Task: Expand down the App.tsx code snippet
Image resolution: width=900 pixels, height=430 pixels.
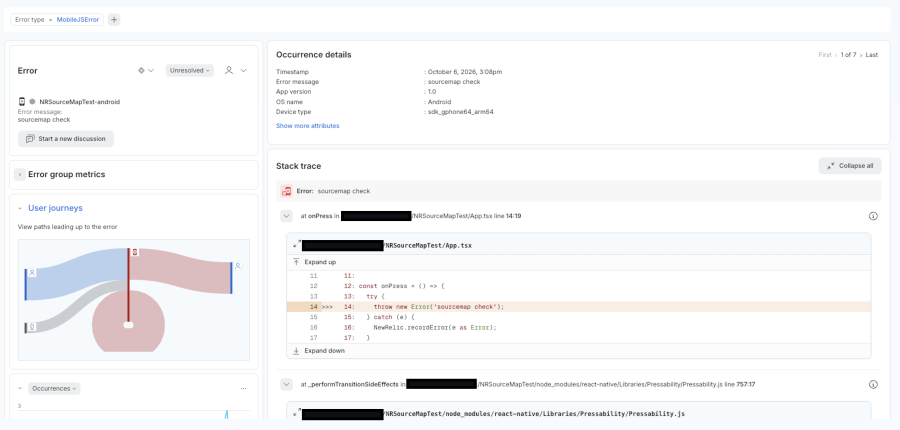Action: pos(319,351)
